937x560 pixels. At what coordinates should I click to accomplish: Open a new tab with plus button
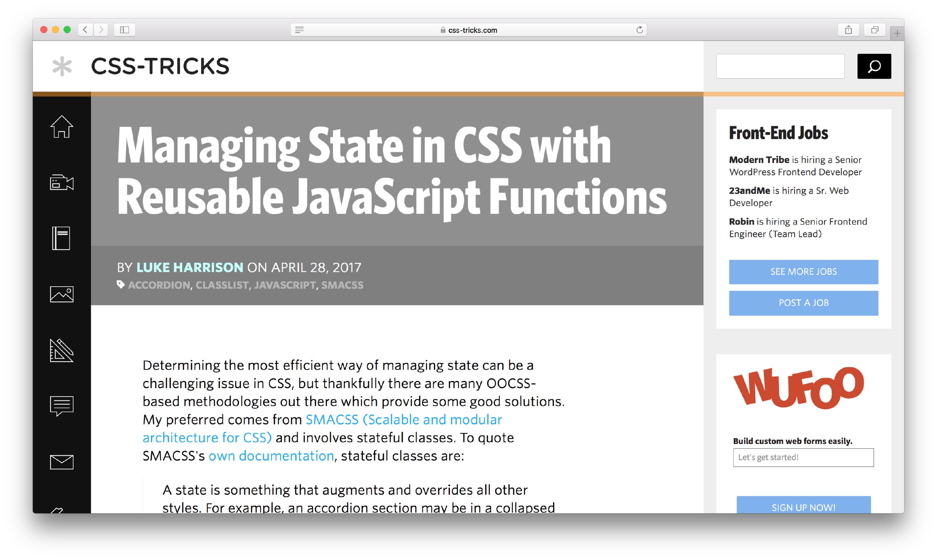pyautogui.click(x=897, y=33)
